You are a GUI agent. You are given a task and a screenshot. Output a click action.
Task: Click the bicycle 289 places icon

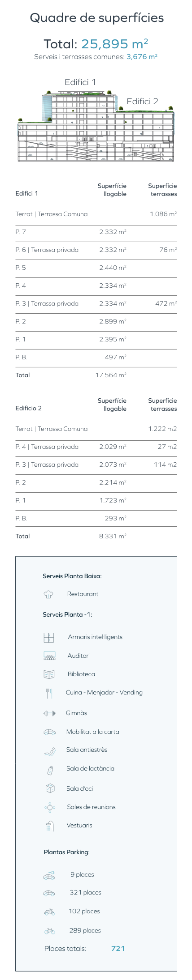pos(49,931)
